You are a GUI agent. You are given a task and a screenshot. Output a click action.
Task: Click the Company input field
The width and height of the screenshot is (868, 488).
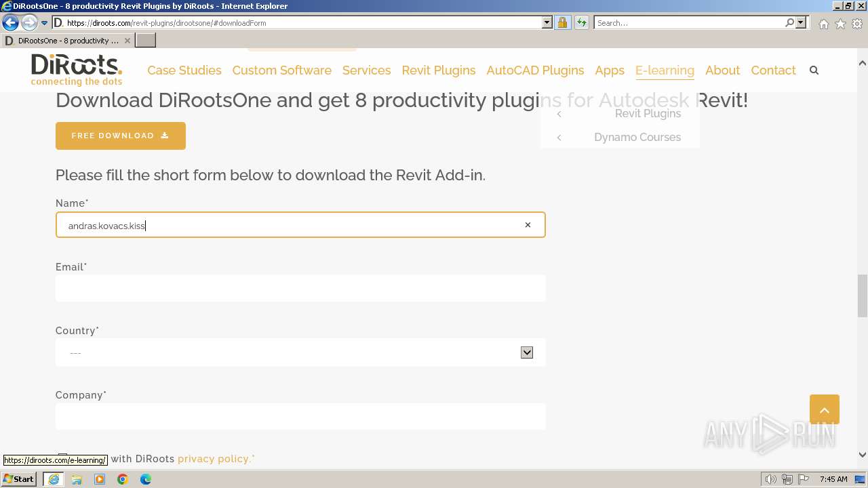tap(300, 416)
